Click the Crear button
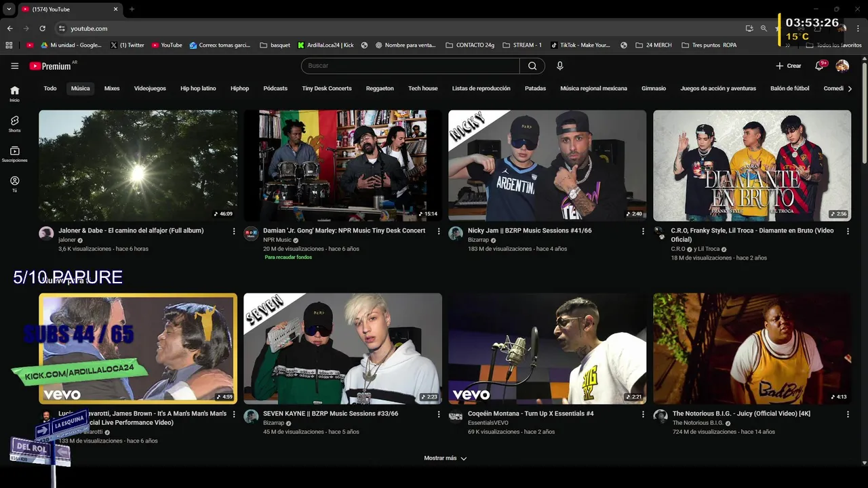868x488 pixels. tap(789, 66)
